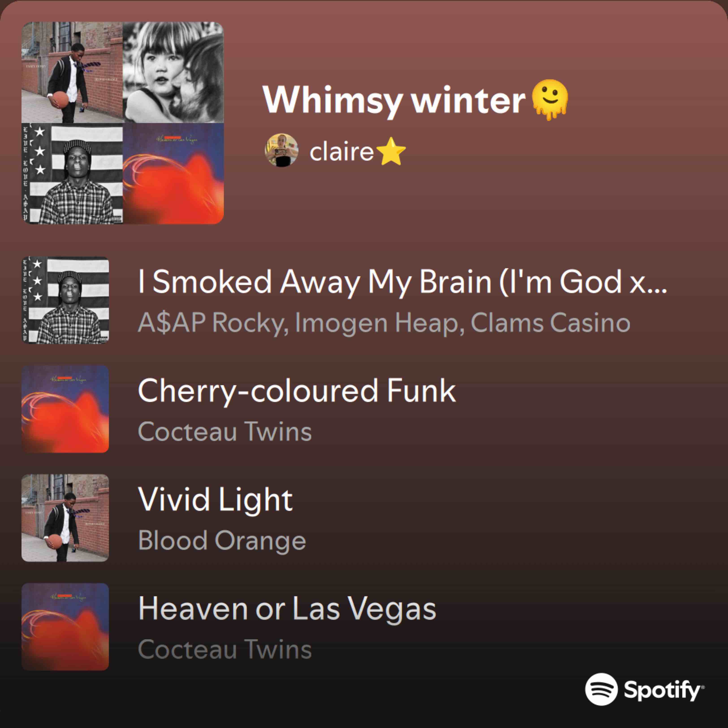Select the Vivid Light song title
The image size is (728, 728).
[x=215, y=500]
